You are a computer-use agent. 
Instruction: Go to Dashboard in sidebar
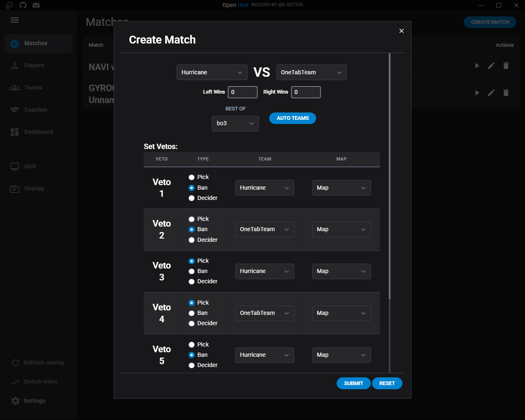(x=38, y=132)
